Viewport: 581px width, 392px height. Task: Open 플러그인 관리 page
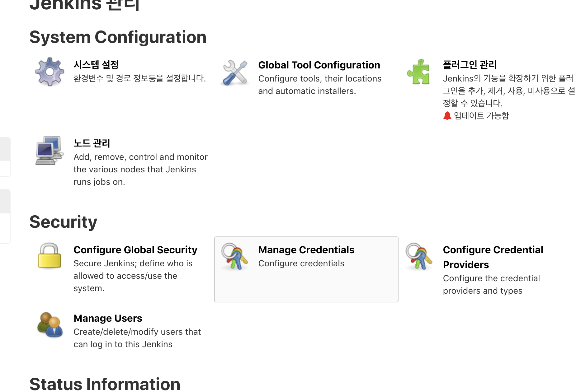coord(470,65)
